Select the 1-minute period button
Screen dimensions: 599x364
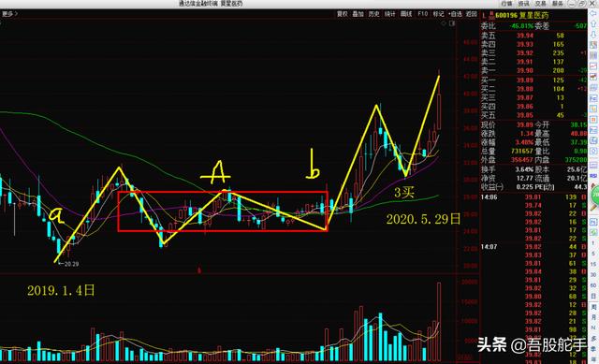(593, 243)
